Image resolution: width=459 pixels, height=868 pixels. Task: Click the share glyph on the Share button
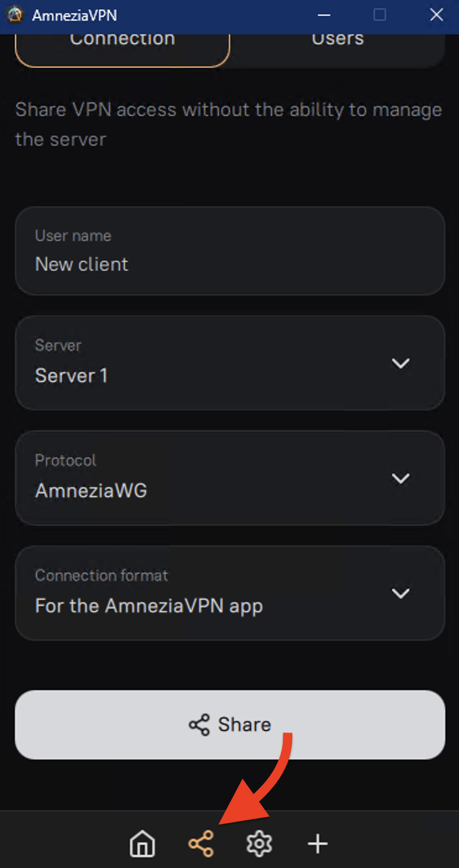click(x=199, y=725)
